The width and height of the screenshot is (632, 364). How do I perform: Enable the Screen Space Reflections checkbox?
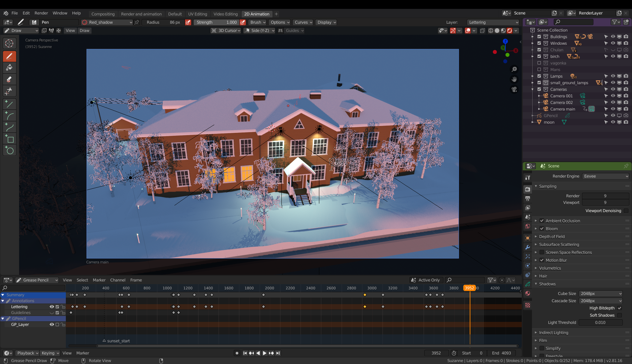coord(541,253)
